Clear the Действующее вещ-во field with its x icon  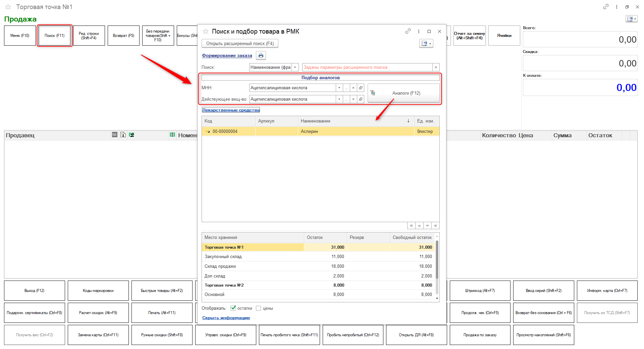click(x=353, y=99)
